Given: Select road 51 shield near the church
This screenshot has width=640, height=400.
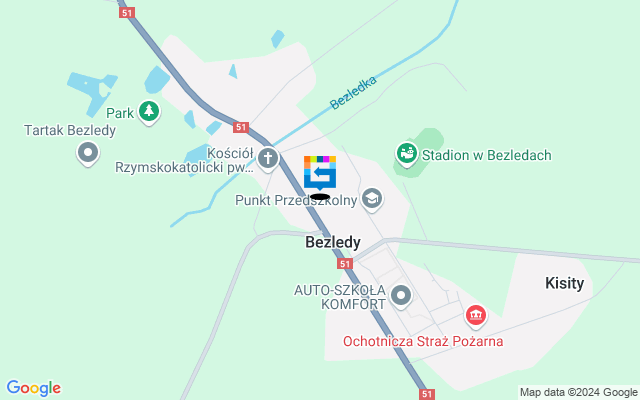Looking at the screenshot, I should point(241,127).
